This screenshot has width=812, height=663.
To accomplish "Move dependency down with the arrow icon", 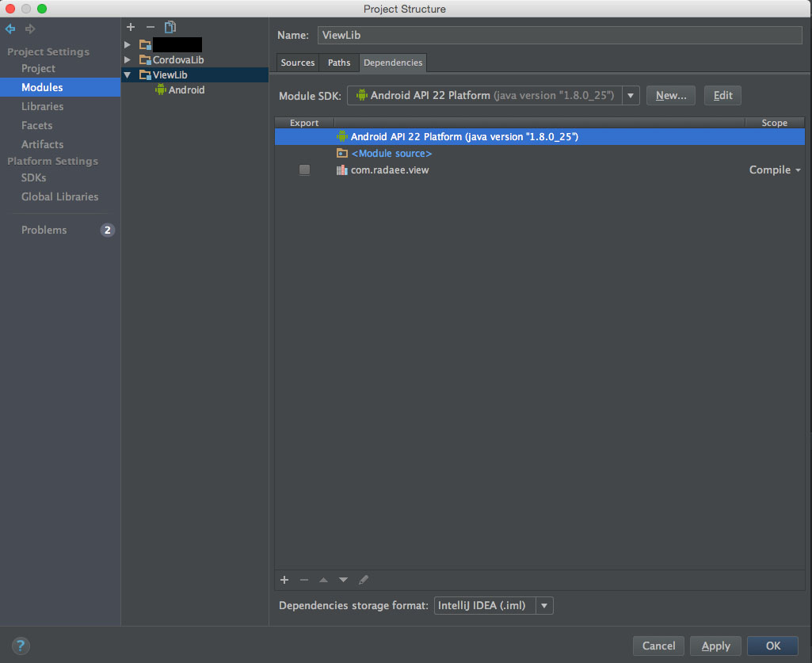I will pyautogui.click(x=343, y=580).
